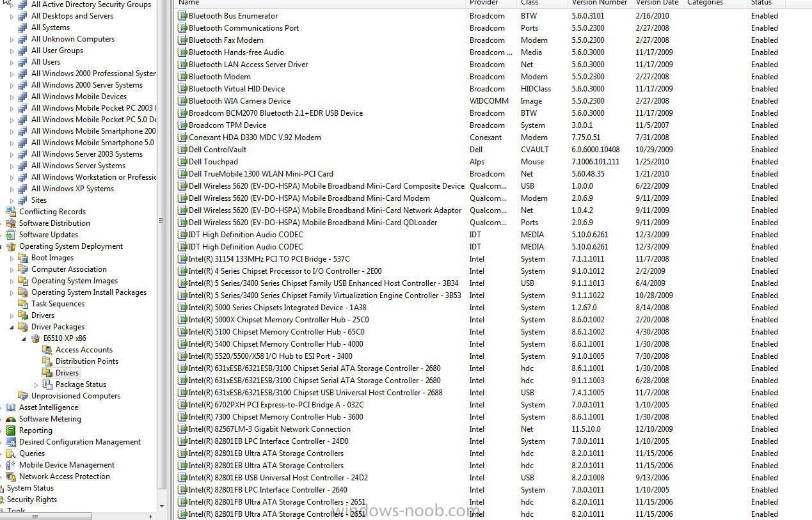Select the System Status node

[x=30, y=489]
